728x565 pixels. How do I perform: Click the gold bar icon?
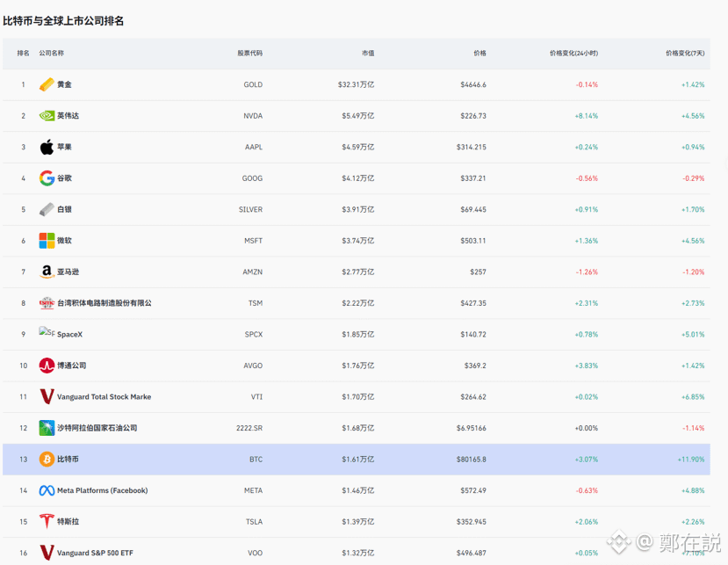(x=47, y=84)
